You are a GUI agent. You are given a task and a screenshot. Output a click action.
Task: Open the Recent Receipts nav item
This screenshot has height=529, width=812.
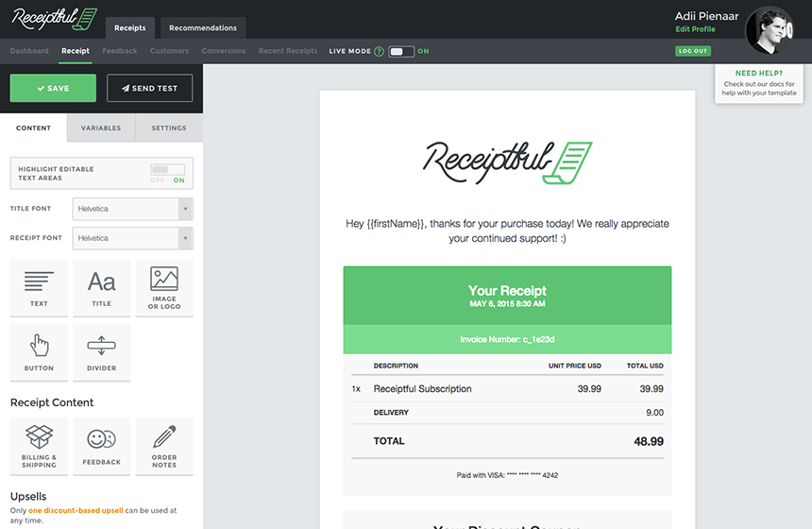[x=288, y=51]
